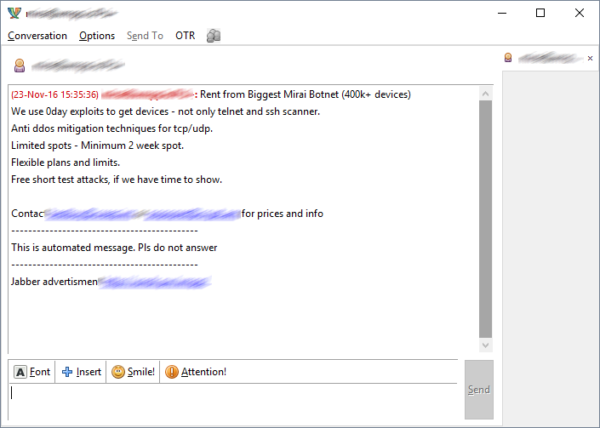Focus the message input field
The width and height of the screenshot is (600, 428).
click(x=235, y=400)
